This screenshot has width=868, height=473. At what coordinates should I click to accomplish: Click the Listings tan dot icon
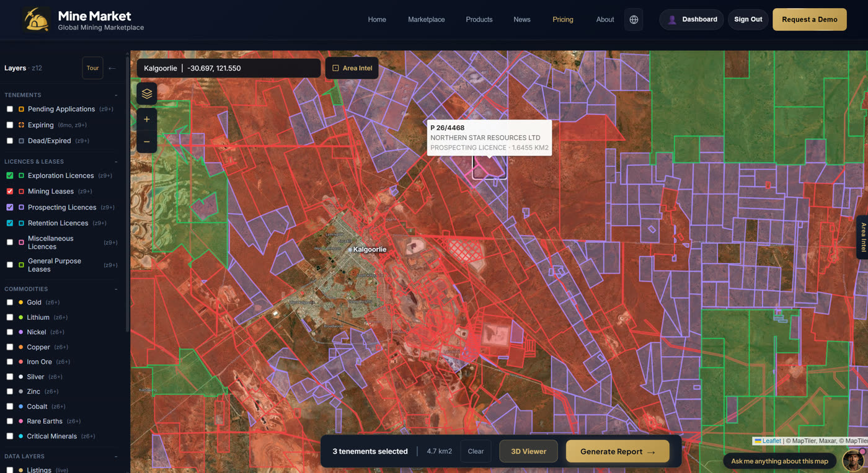click(21, 470)
